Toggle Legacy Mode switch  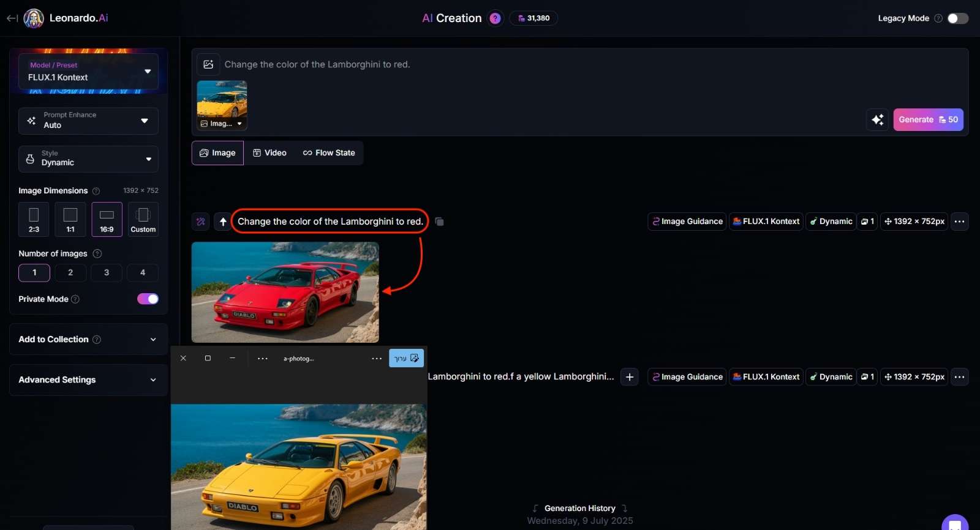tap(958, 18)
